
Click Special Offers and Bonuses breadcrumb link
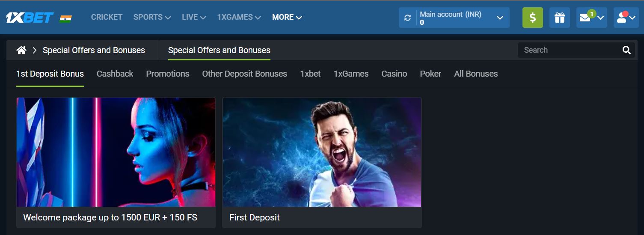point(94,50)
